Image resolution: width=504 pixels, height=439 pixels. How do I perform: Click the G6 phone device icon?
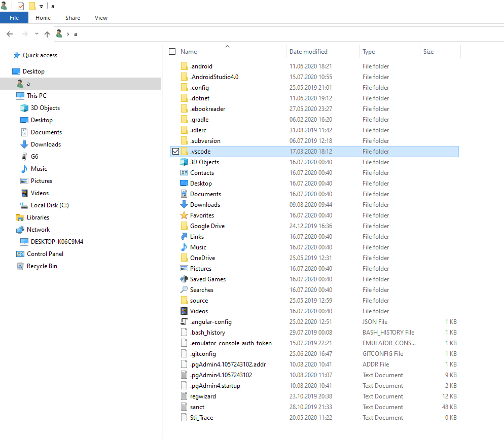click(x=24, y=157)
